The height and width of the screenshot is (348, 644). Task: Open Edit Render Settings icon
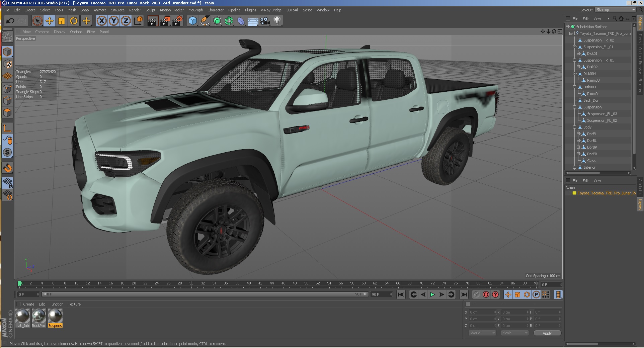tap(177, 21)
